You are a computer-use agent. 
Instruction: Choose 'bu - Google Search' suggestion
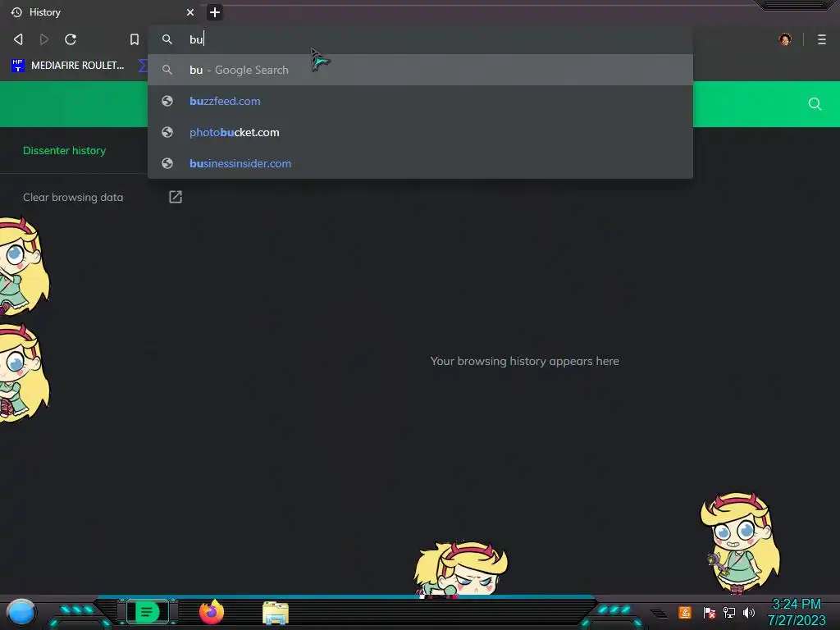tap(420, 70)
